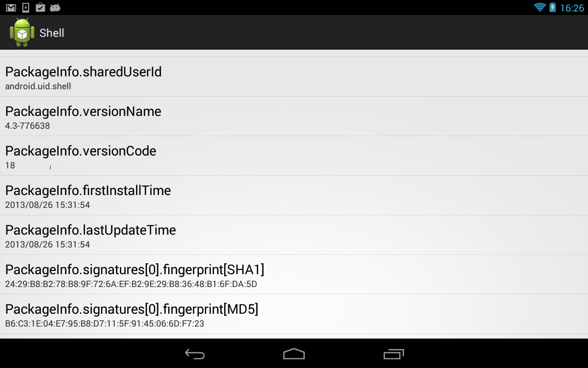This screenshot has width=588, height=368.
Task: Open the Play Store shopping bag notification
Action: [x=40, y=7]
